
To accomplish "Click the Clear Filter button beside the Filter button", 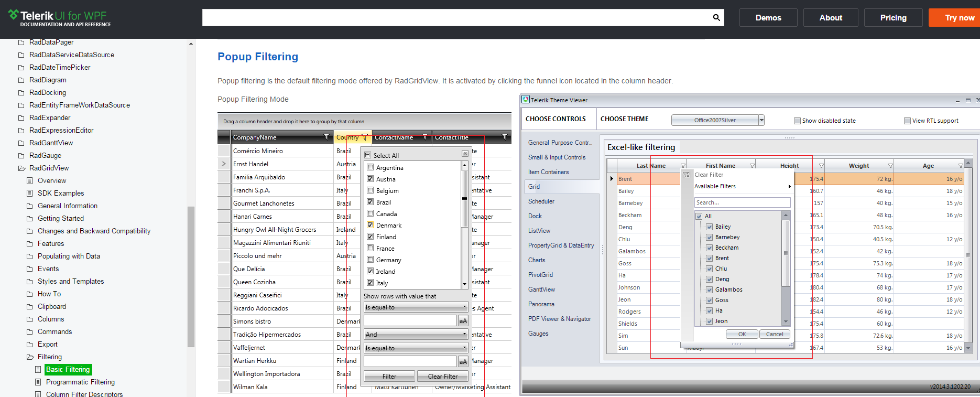I will [x=443, y=376].
